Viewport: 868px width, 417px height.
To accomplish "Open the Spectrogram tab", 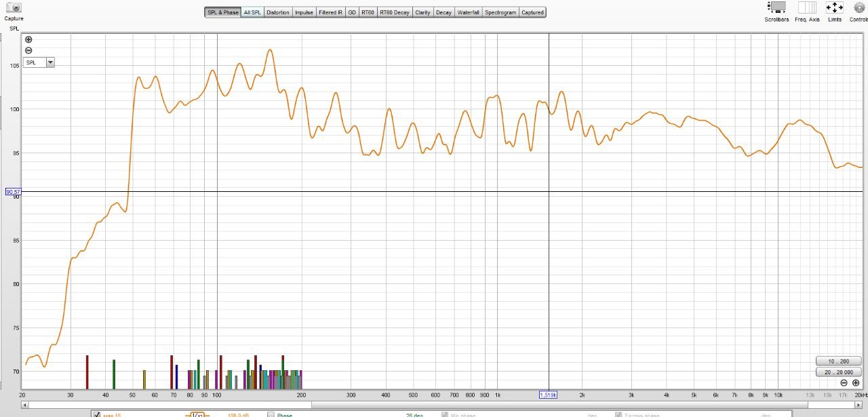I will click(500, 12).
